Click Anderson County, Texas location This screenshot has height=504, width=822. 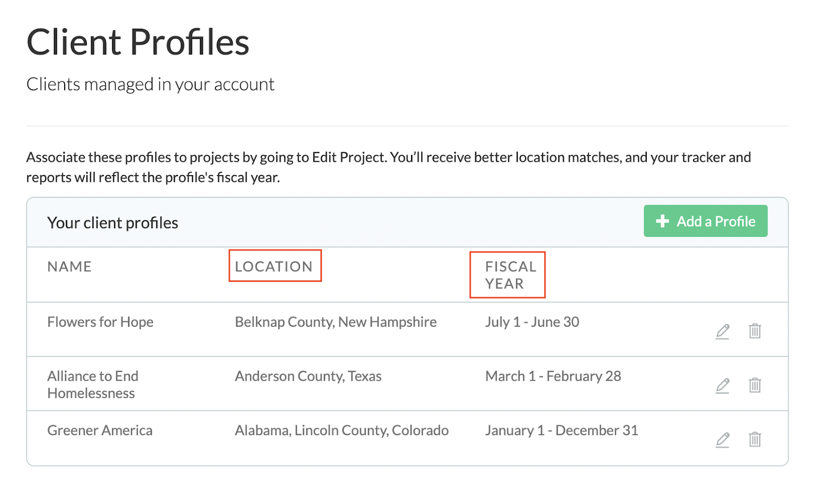click(x=308, y=377)
